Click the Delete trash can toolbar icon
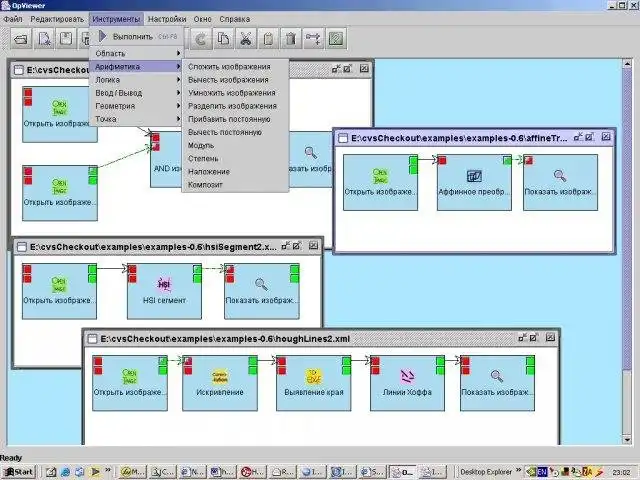The image size is (640, 480). pos(291,39)
